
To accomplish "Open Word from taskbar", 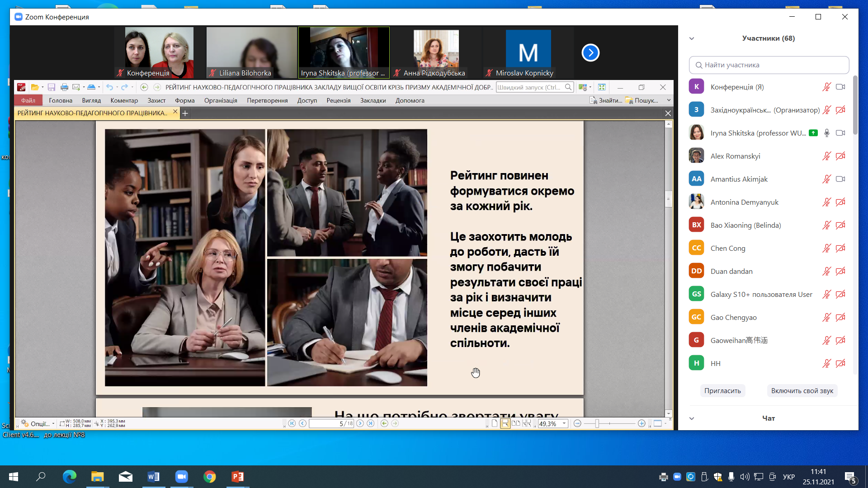I will tap(153, 477).
